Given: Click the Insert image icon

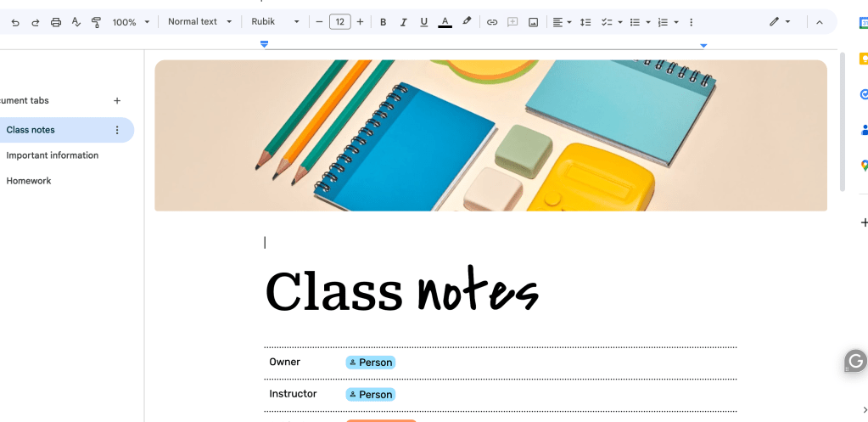Looking at the screenshot, I should coord(533,22).
